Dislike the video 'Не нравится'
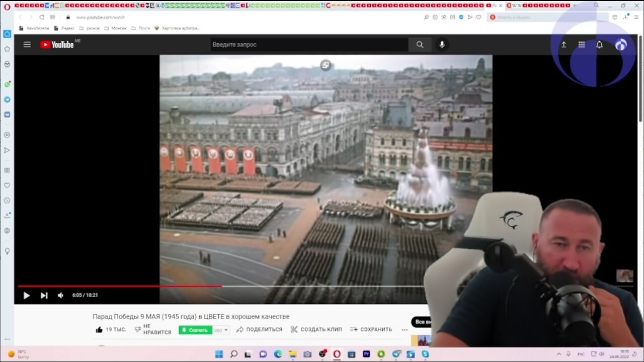Screen dimensions: 644x362 pos(153,329)
